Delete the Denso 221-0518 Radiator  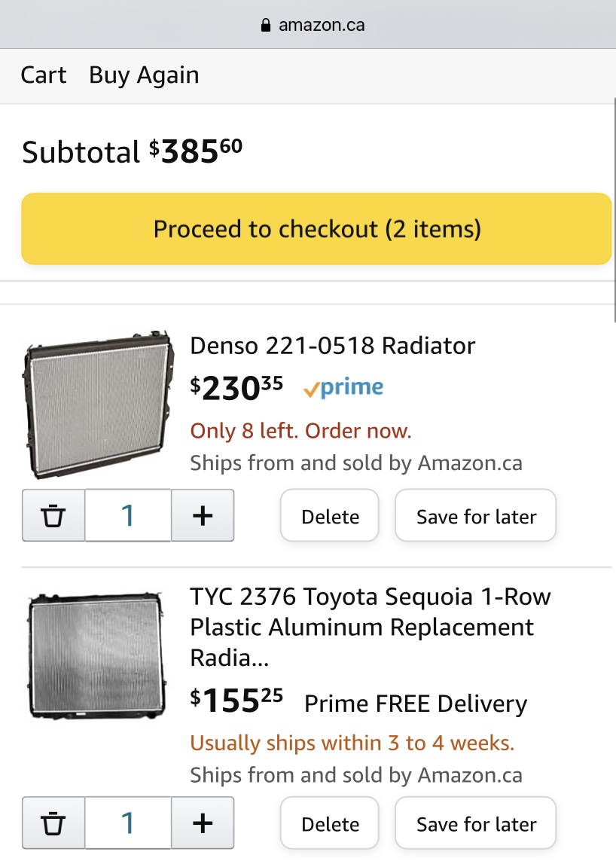330,517
